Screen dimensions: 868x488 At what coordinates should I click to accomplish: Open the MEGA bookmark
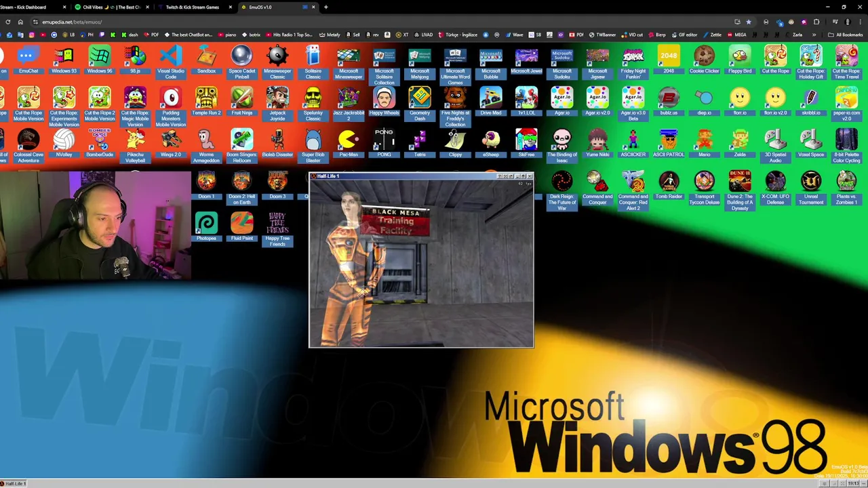point(737,35)
